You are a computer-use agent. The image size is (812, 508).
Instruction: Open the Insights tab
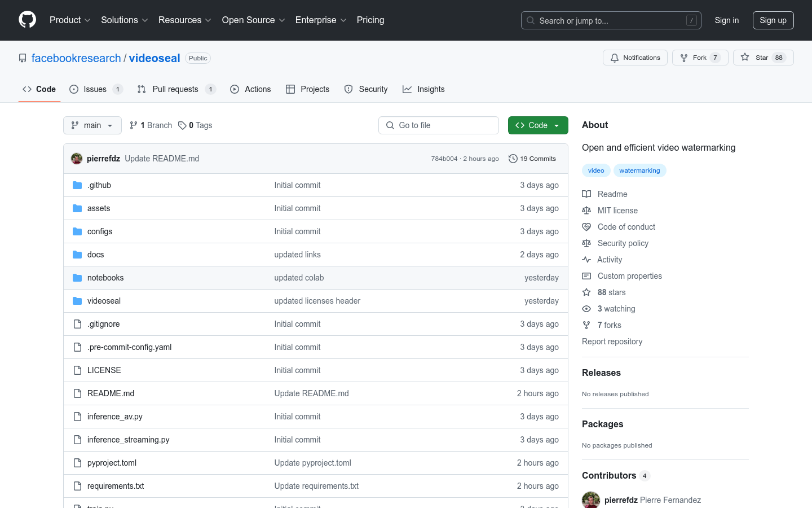(423, 89)
